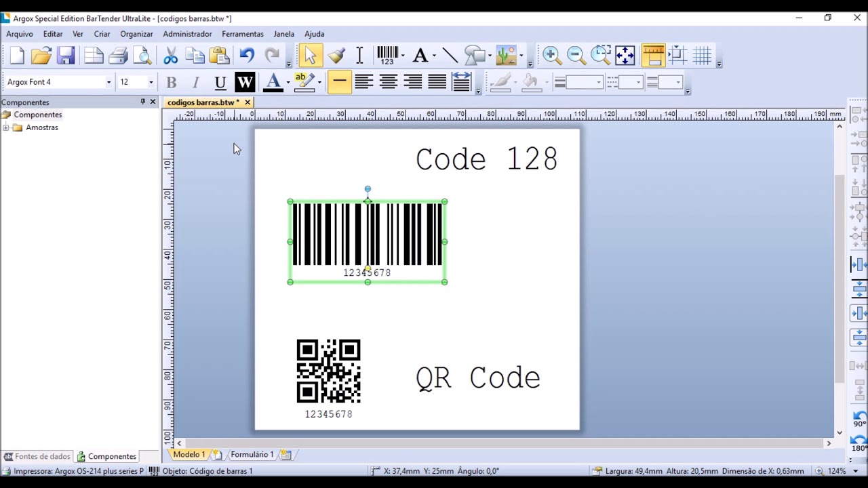Open the Ferramentas menu
This screenshot has width=868, height=488.
[x=242, y=34]
